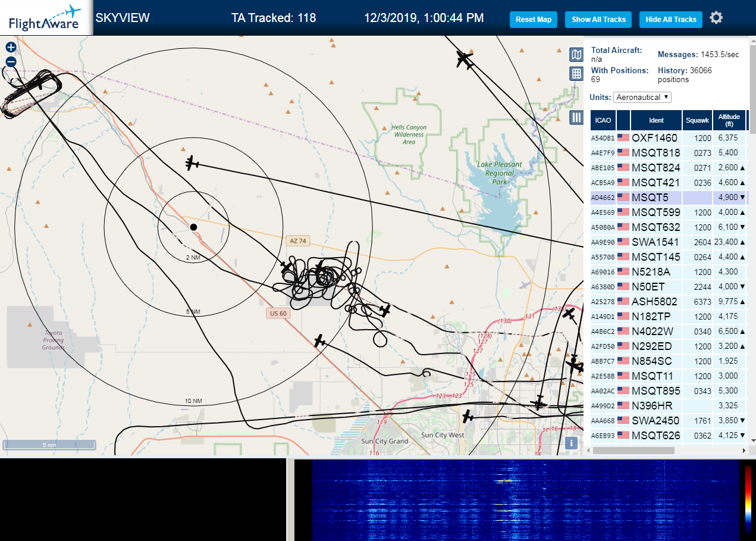Screen dimensions: 756x541
Task: Click the Lake Pleasant Regional Park label
Action: 500,173
